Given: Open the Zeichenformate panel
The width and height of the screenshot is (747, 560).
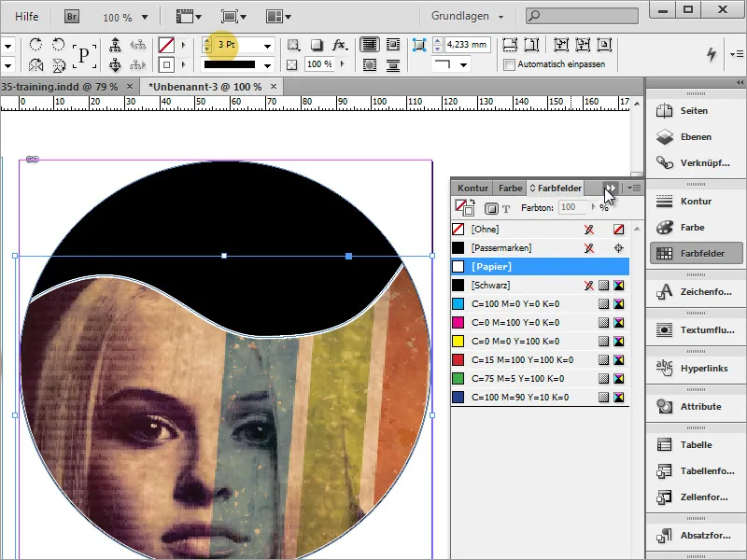Looking at the screenshot, I should pos(696,291).
